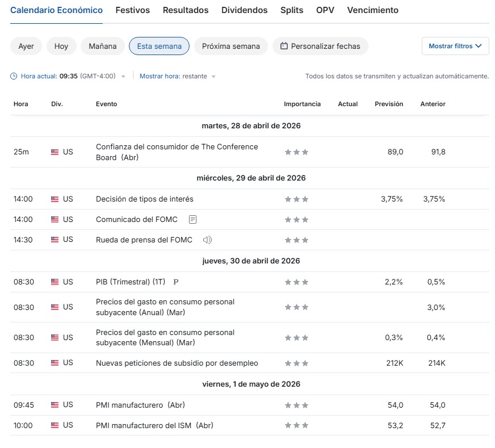
Task: Click US flag in Decisión de tipos de interés row
Action: coord(54,199)
